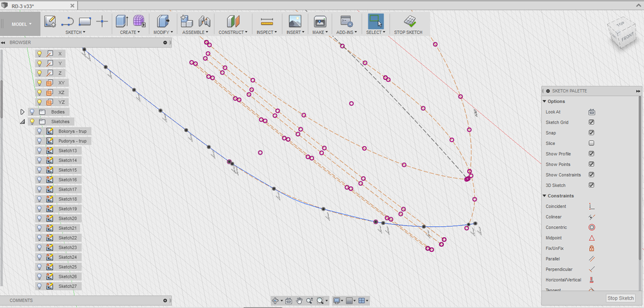Collapse the Options section in Sketch Palette
The image size is (644, 308).
(x=545, y=101)
